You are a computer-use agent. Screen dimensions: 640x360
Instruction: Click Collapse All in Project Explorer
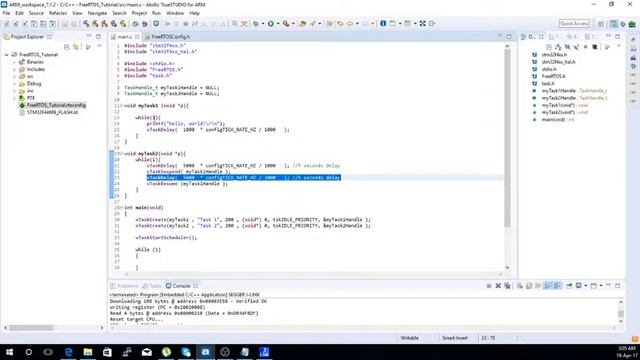click(x=67, y=47)
